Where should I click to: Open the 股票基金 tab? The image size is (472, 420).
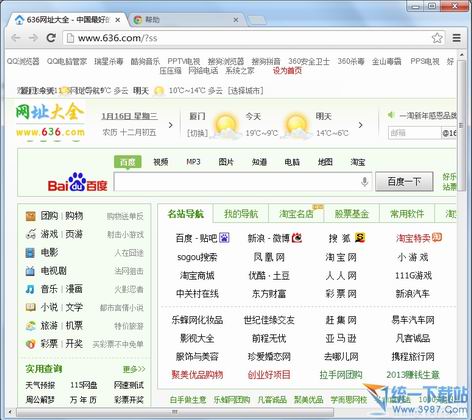352,214
